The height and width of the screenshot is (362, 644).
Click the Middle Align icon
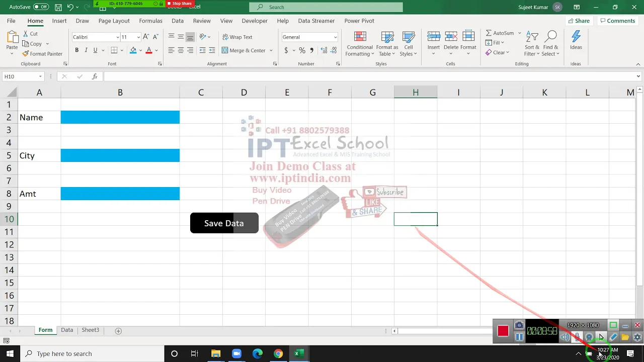coord(181,37)
